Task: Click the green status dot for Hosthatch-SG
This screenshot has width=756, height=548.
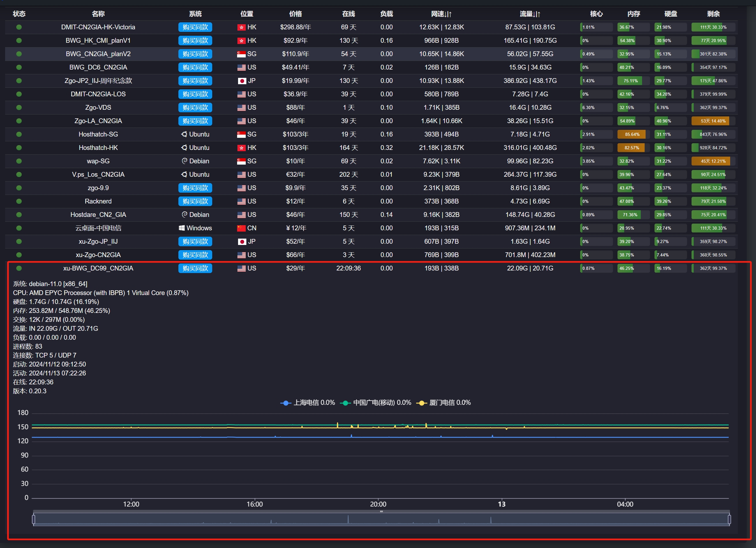Action: pyautogui.click(x=19, y=134)
